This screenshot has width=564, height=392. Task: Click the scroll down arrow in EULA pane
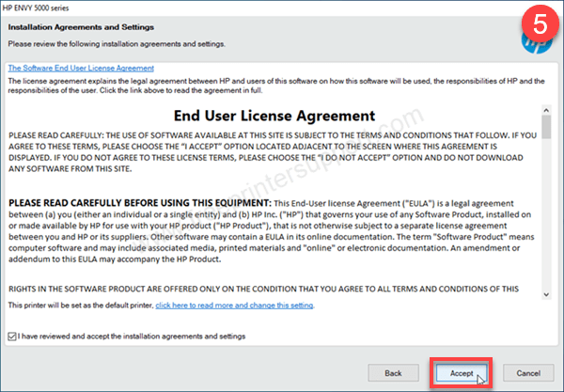tap(547, 292)
